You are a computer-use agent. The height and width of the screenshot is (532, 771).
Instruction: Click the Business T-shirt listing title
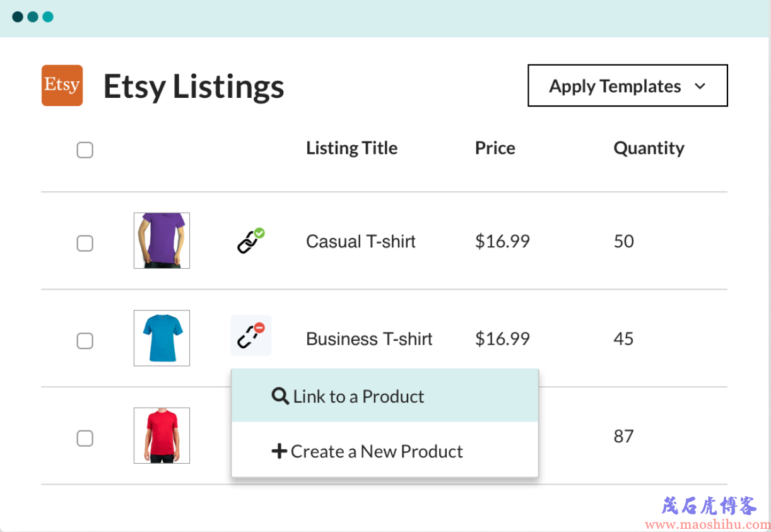click(x=369, y=339)
